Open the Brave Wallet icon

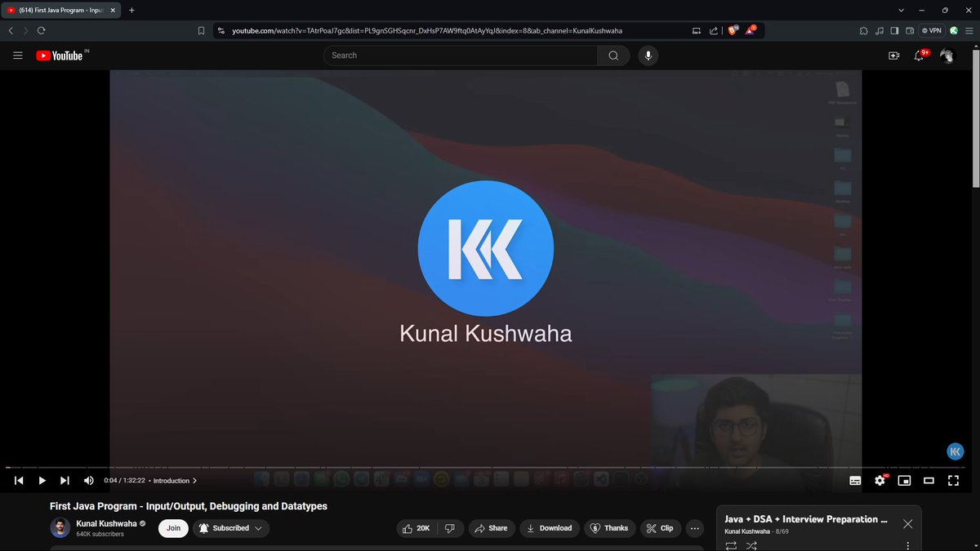(909, 30)
